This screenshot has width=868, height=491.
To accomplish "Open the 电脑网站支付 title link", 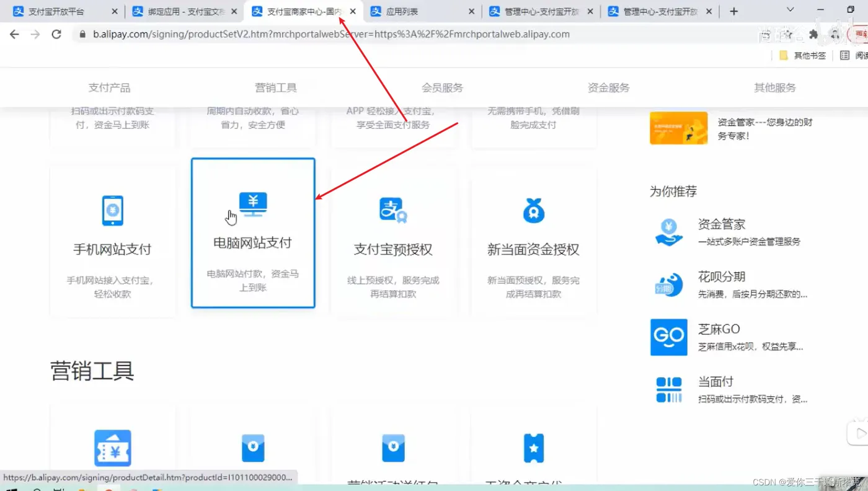I will 252,243.
